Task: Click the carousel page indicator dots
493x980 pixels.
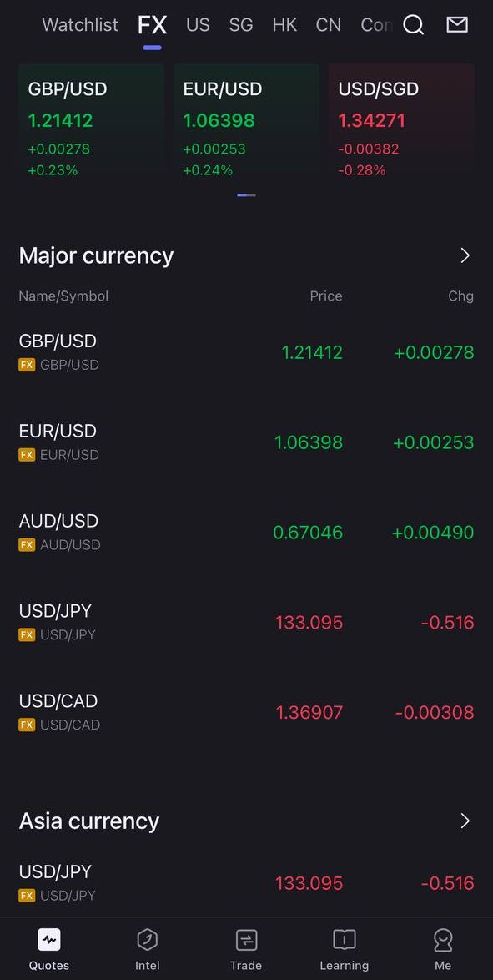Action: [x=246, y=194]
